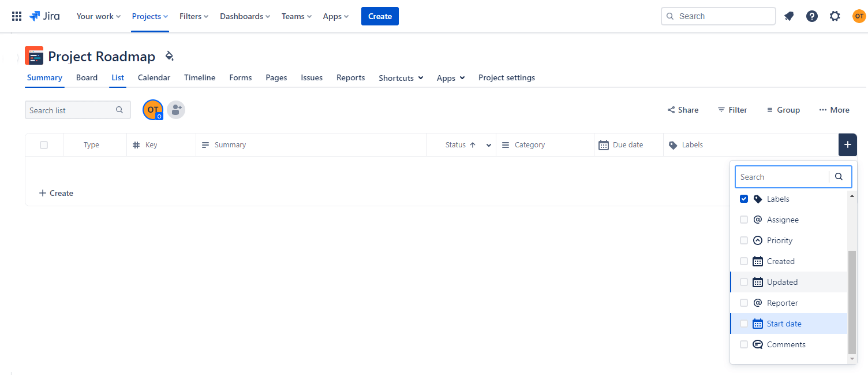
Task: Open the Projects dropdown in the navbar
Action: [x=149, y=16]
